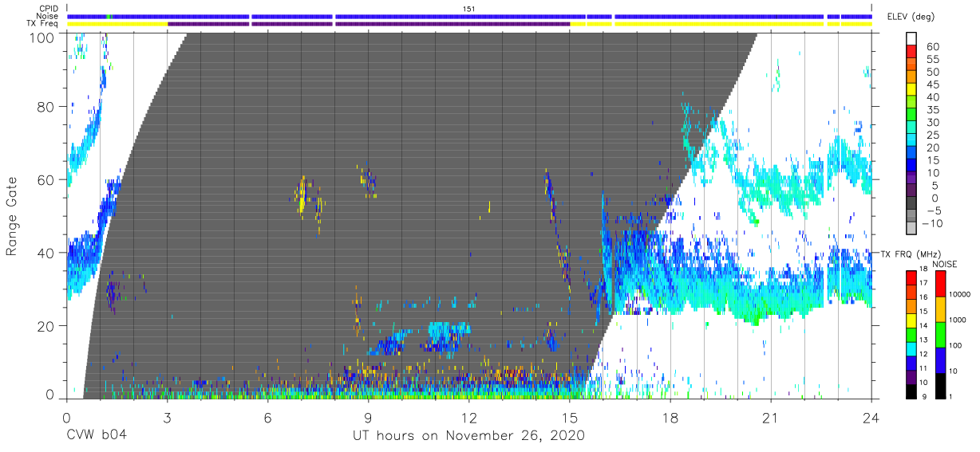Screen dimensions: 980x452
Task: Select the CPID value 151
Action: click(x=469, y=9)
